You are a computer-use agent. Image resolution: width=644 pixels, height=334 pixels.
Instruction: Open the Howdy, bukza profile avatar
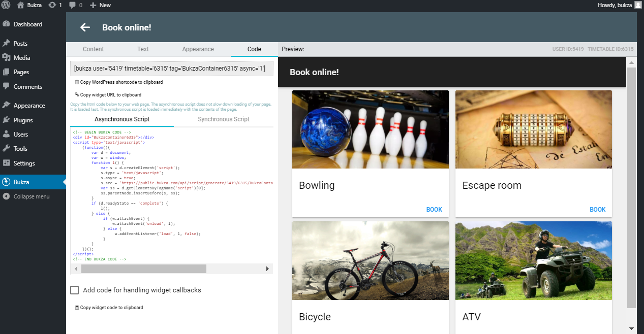pyautogui.click(x=638, y=5)
